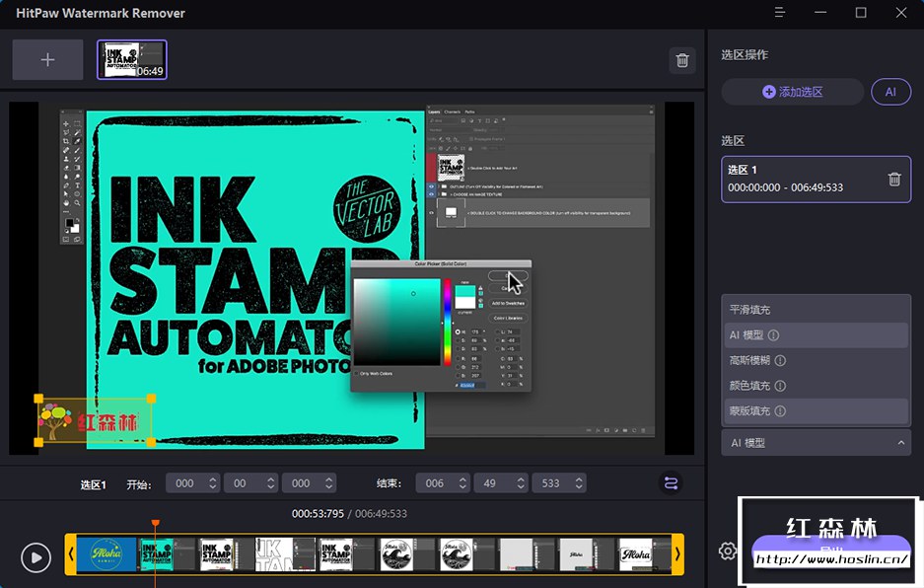The width and height of the screenshot is (924, 588).
Task: Delete all files with top trash icon
Action: coord(681,60)
